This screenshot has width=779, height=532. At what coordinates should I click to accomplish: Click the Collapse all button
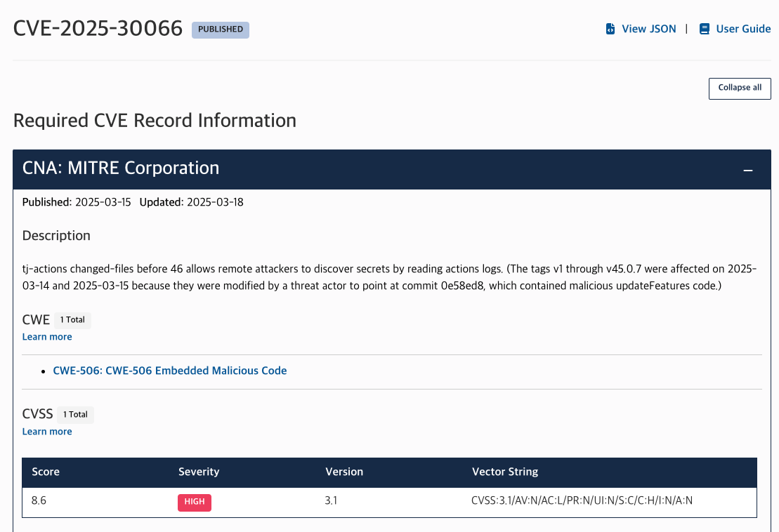pyautogui.click(x=740, y=88)
